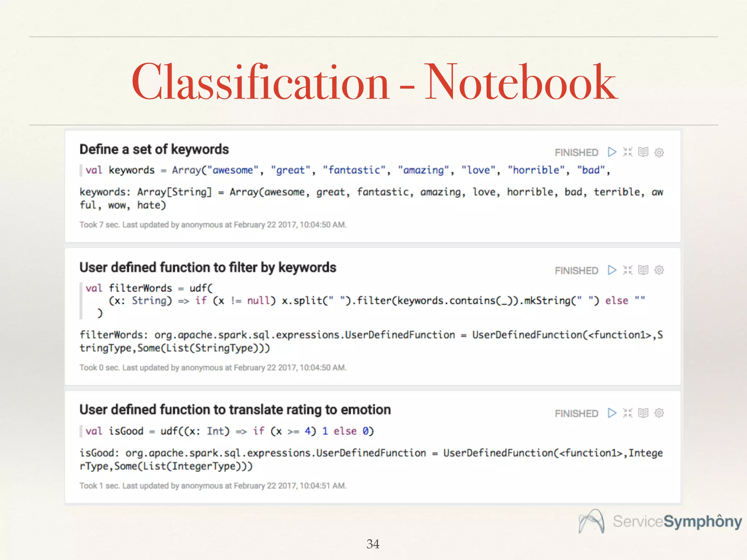Click 'User defined function to filter by keywords' title

pyautogui.click(x=208, y=268)
